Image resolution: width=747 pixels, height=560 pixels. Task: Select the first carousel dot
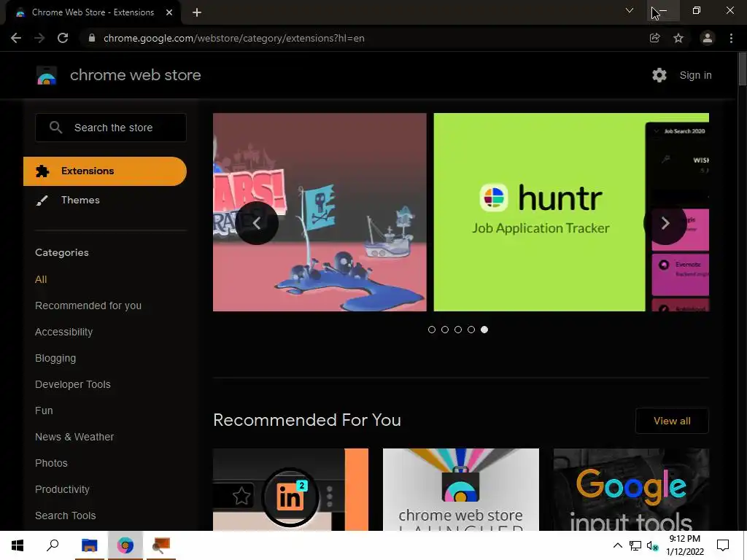(432, 330)
